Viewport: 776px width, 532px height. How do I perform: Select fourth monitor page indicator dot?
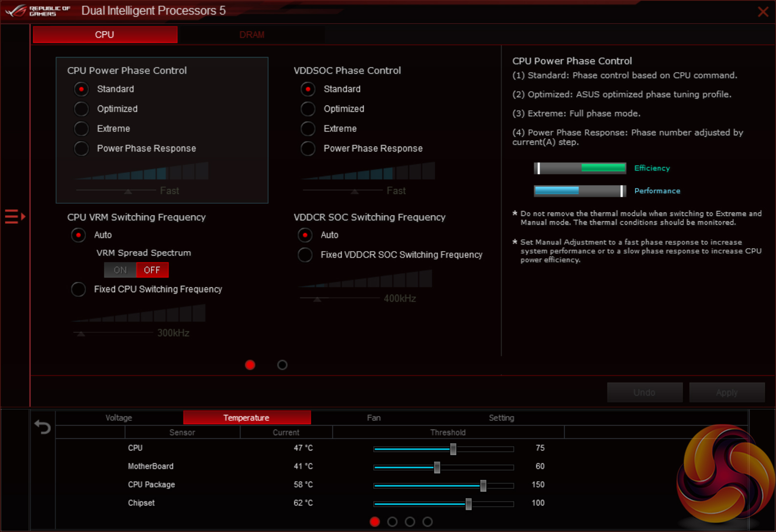(x=427, y=522)
